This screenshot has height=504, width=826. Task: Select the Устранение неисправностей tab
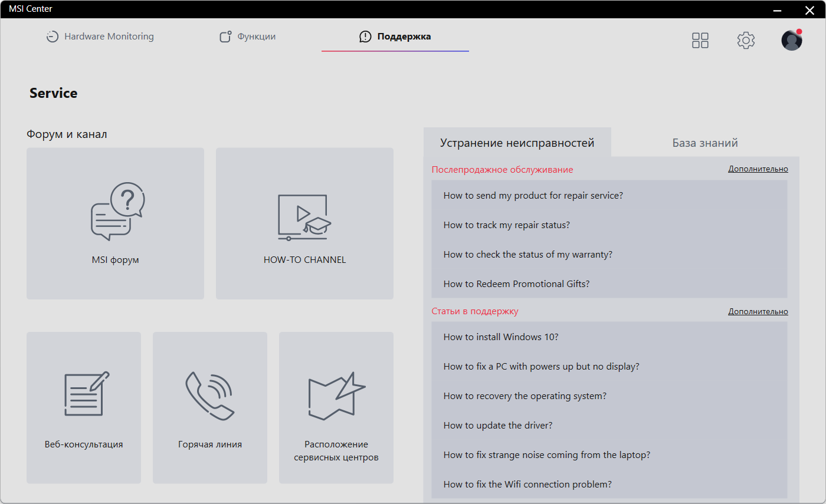click(x=517, y=143)
